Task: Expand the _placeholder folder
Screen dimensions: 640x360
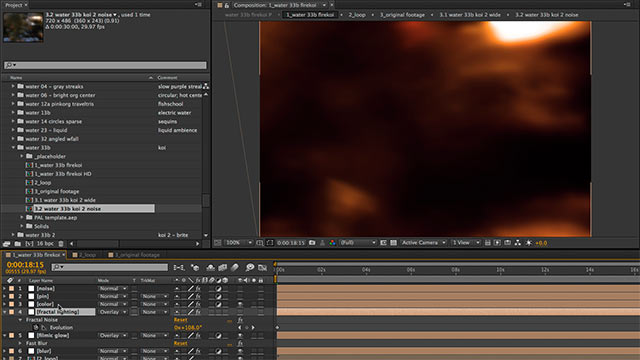Action: click(x=22, y=156)
